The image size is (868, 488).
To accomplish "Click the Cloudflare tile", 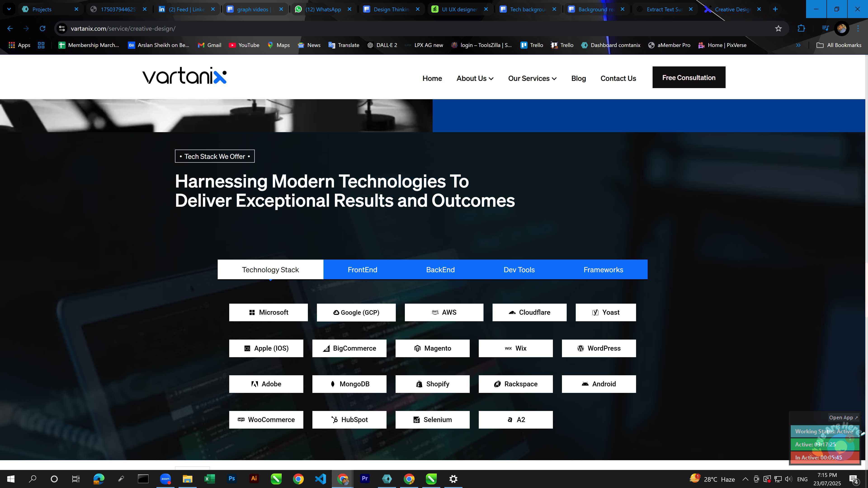I will coord(529,312).
